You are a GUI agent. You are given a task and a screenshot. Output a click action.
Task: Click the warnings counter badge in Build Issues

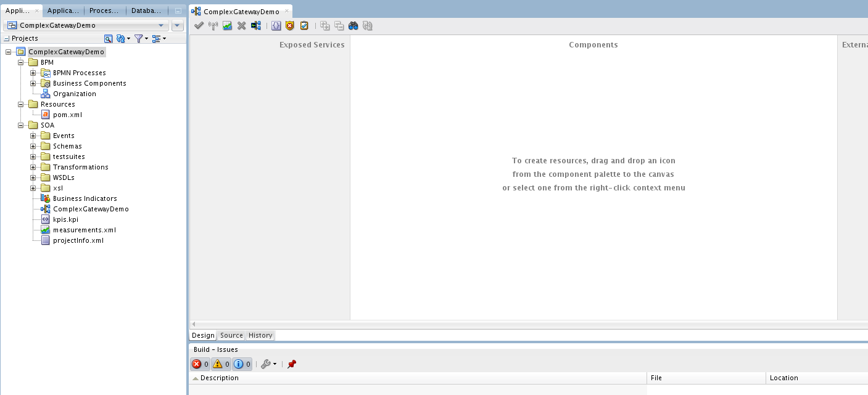point(220,364)
